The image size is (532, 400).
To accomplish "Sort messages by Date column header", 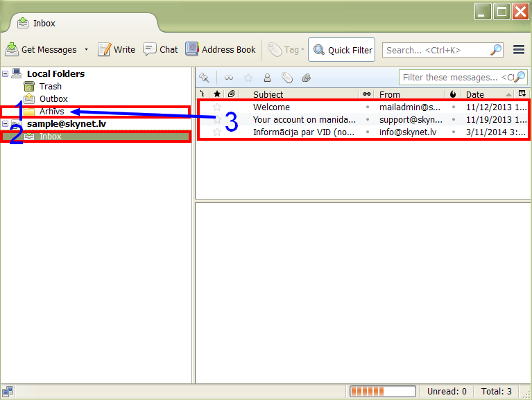I will coord(486,94).
